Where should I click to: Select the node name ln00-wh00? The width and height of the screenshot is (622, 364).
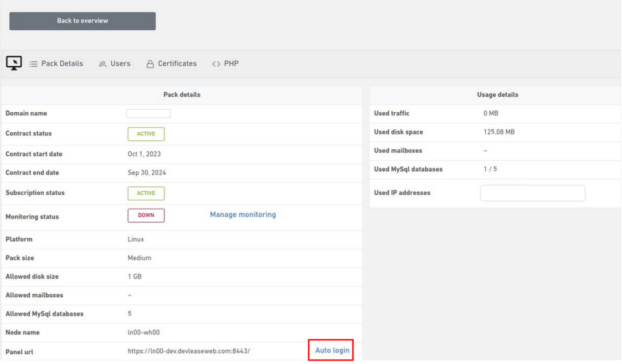click(x=143, y=332)
